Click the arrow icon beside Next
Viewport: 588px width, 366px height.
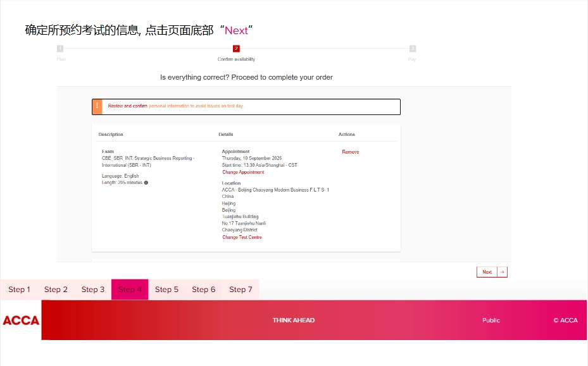pos(502,272)
